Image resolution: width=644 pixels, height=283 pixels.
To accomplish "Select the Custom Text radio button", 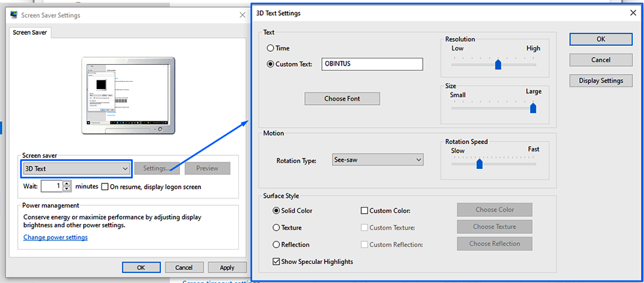I will point(270,64).
